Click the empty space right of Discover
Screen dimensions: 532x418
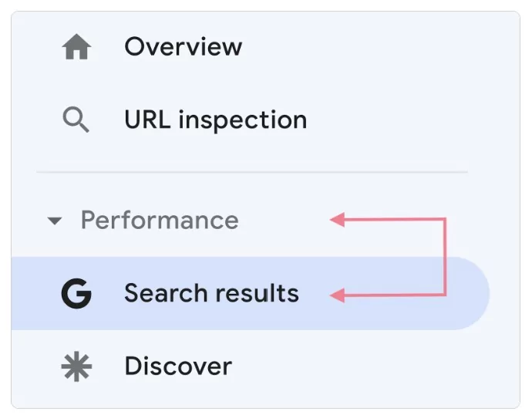(370, 366)
